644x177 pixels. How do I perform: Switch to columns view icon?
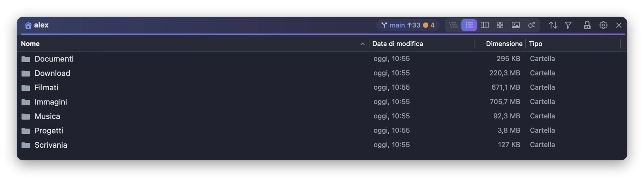click(485, 25)
